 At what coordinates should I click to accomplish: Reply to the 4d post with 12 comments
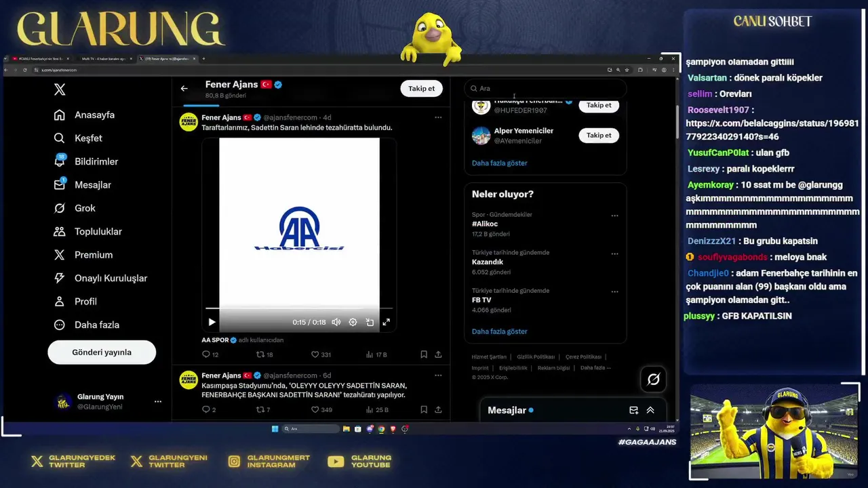coord(210,354)
